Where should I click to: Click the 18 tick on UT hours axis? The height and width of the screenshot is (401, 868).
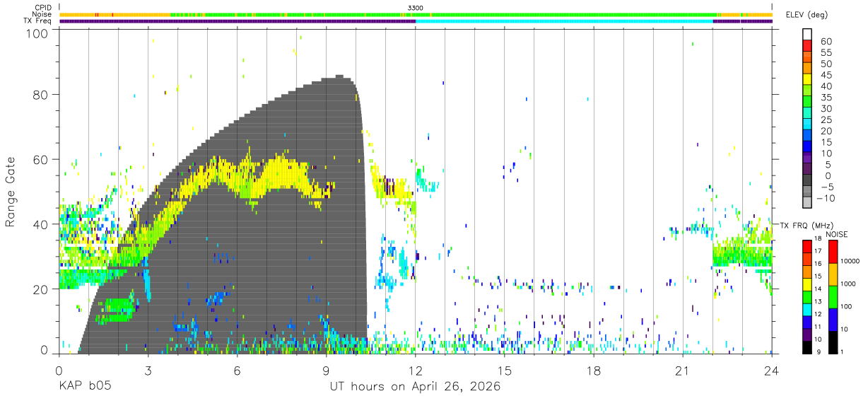click(594, 370)
